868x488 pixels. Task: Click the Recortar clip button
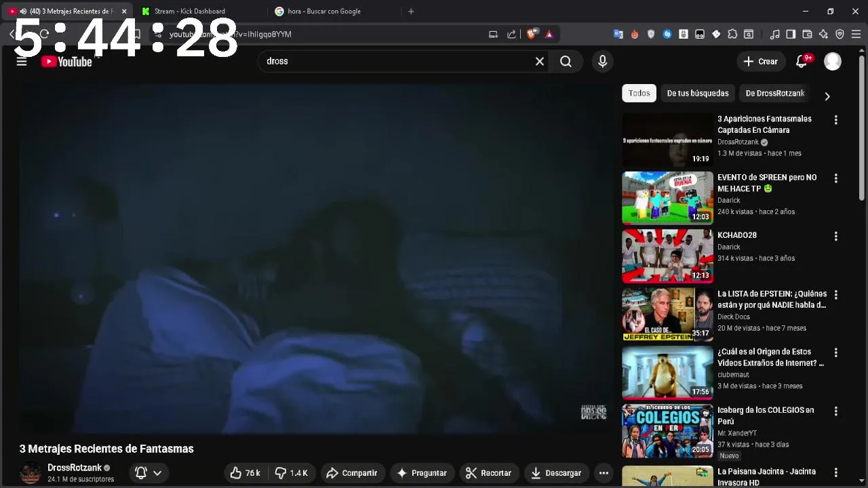point(488,473)
